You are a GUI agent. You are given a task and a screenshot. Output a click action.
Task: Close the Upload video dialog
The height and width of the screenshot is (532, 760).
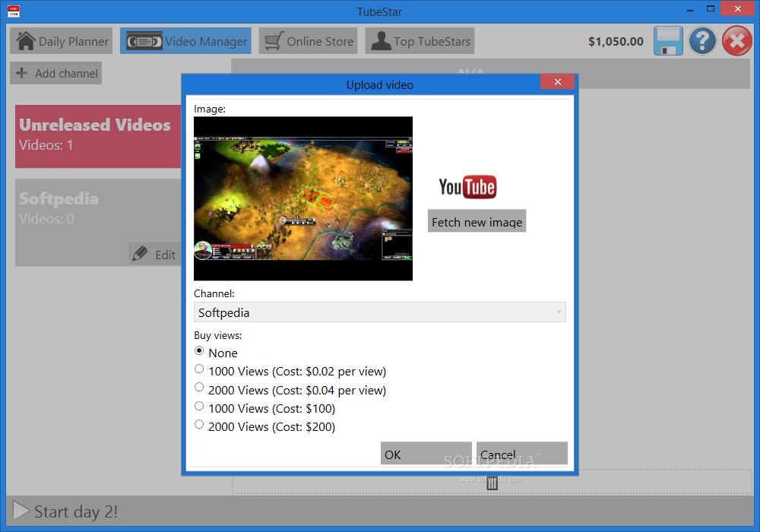pos(557,82)
